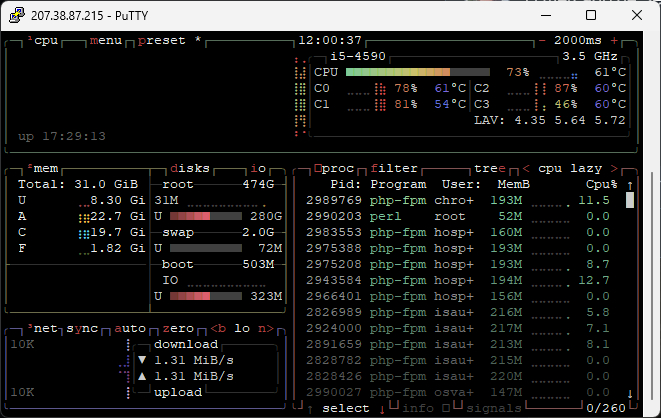Switch to previous network interface with b
Image resolution: width=661 pixels, height=418 pixels.
pyautogui.click(x=217, y=328)
